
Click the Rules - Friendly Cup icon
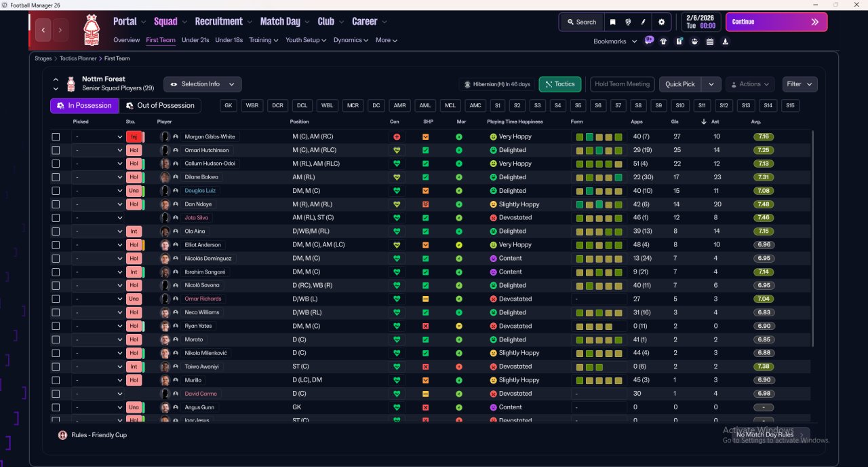pyautogui.click(x=63, y=434)
